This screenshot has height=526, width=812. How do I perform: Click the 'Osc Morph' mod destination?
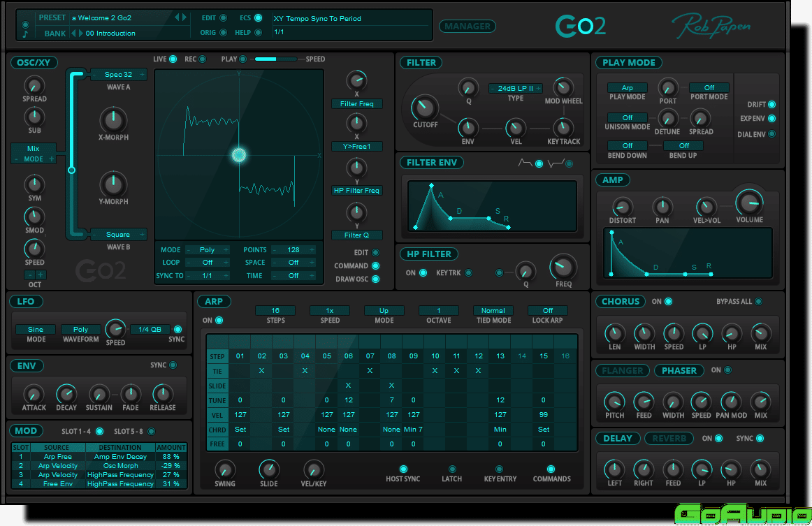[x=121, y=465]
